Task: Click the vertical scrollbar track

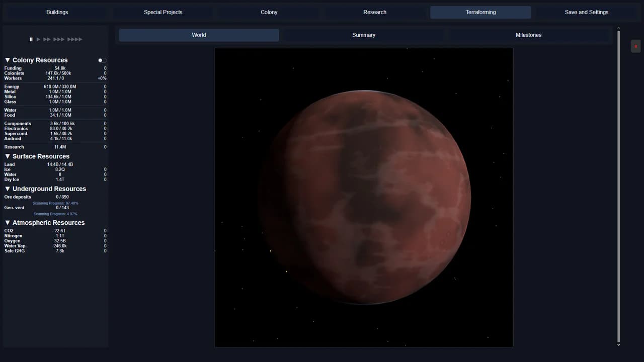Action: [x=618, y=186]
